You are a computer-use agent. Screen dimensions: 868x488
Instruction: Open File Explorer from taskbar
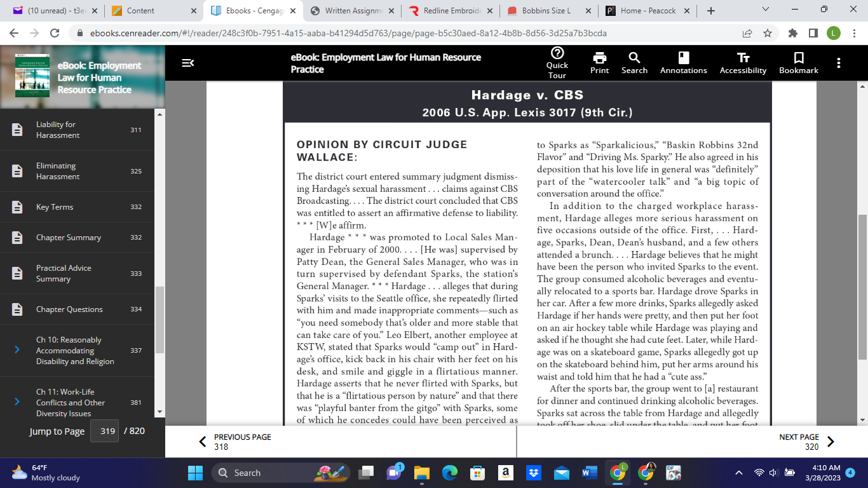422,473
